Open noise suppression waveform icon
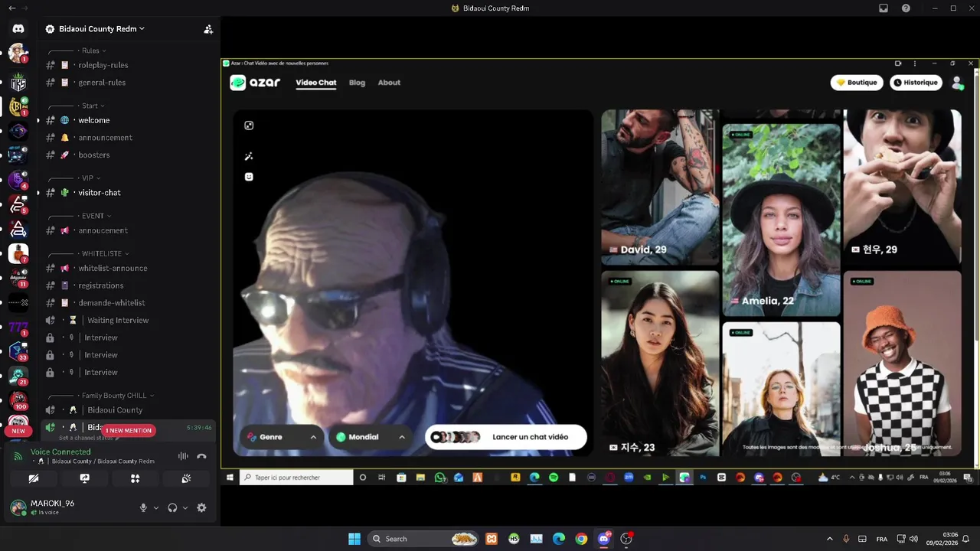This screenshot has width=980, height=551. click(x=183, y=456)
